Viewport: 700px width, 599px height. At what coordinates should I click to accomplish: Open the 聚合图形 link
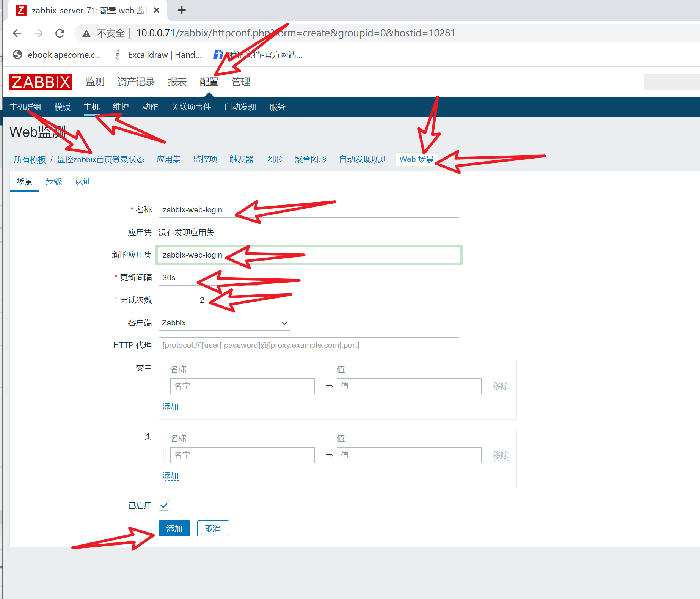click(x=311, y=159)
